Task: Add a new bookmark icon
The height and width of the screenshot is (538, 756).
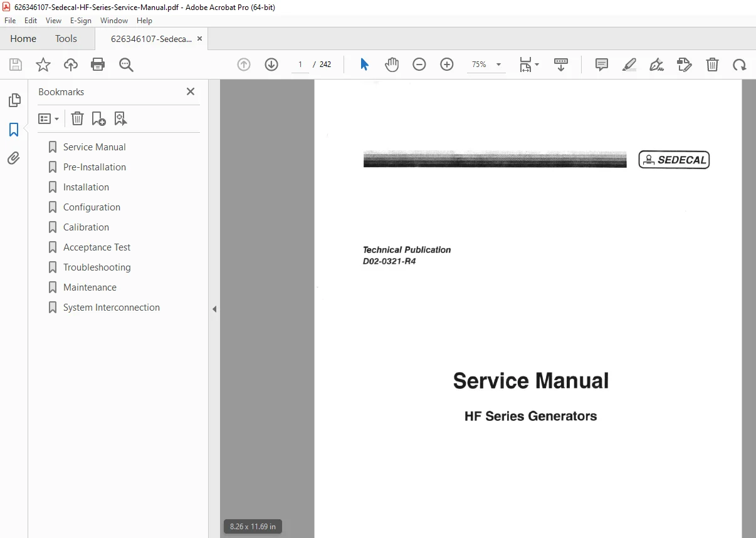Action: tap(99, 118)
